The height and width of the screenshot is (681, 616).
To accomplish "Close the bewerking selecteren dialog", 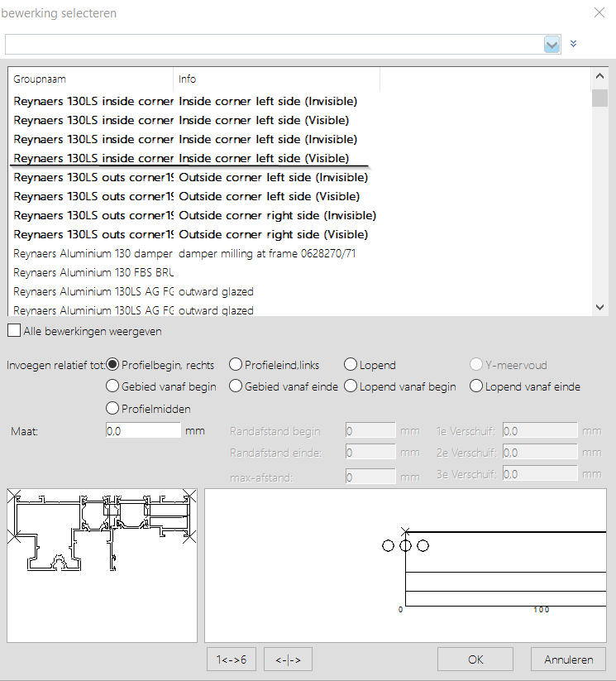I will 599,12.
